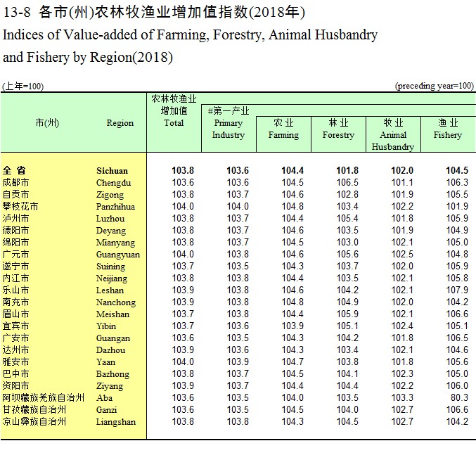
Task: Select the Guangan Fishery value 106.5
Action: pos(457,338)
